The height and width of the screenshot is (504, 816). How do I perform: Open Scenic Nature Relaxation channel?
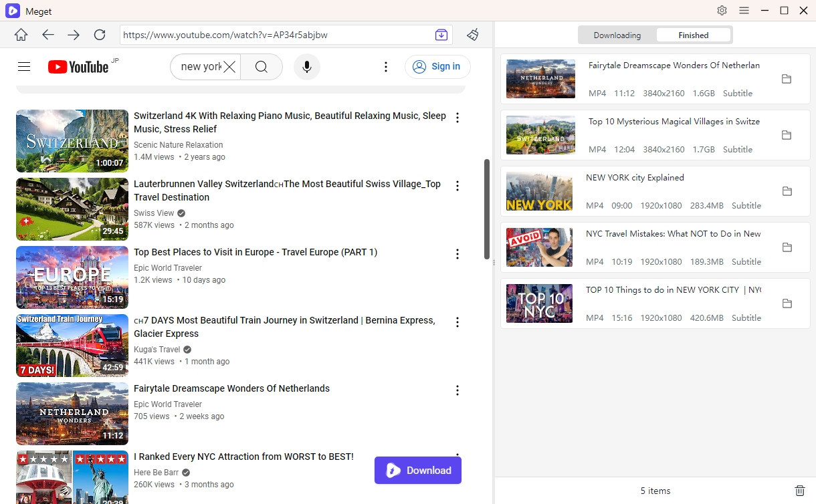coord(178,145)
